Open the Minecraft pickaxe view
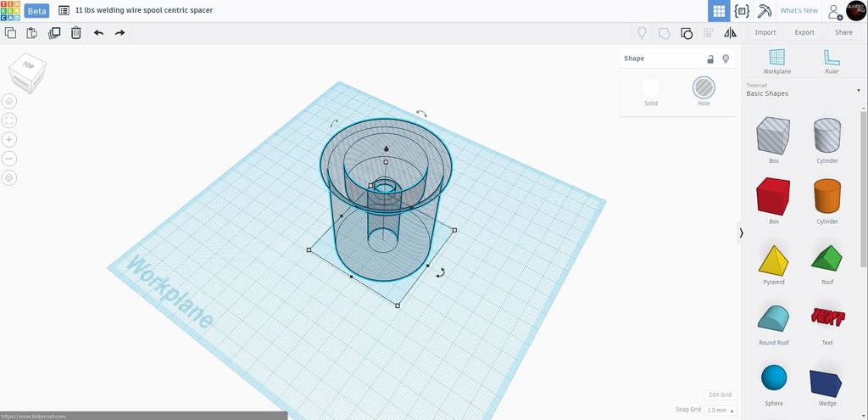Image resolution: width=868 pixels, height=420 pixels. (765, 11)
